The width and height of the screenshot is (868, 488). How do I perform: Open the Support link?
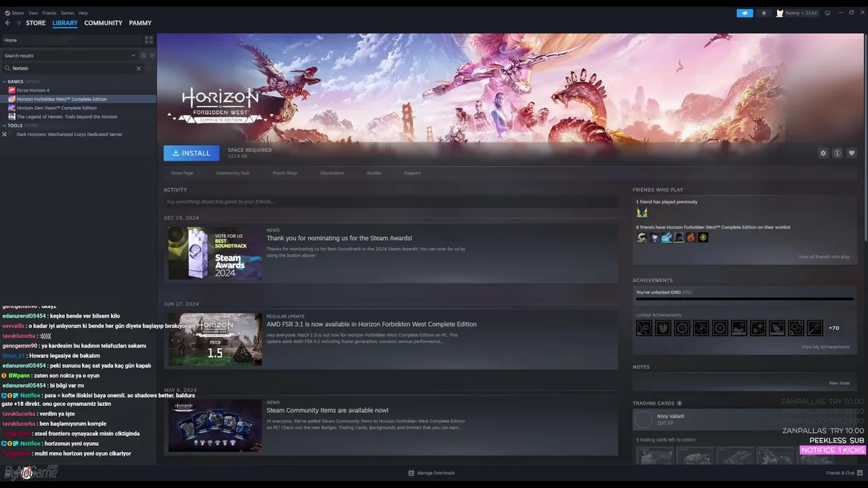(x=412, y=173)
